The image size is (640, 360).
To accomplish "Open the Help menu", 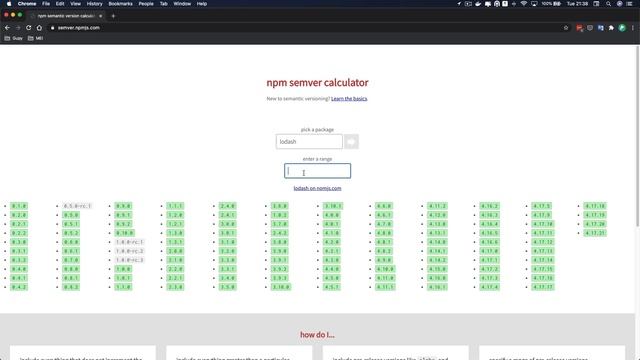I will [202, 4].
